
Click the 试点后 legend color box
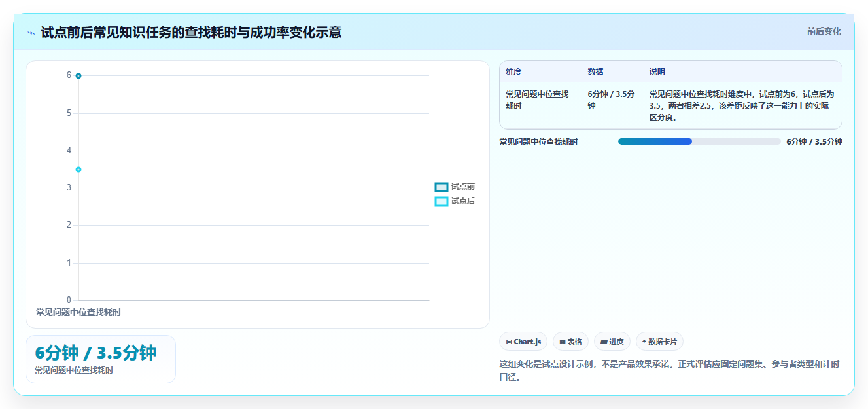click(x=442, y=201)
